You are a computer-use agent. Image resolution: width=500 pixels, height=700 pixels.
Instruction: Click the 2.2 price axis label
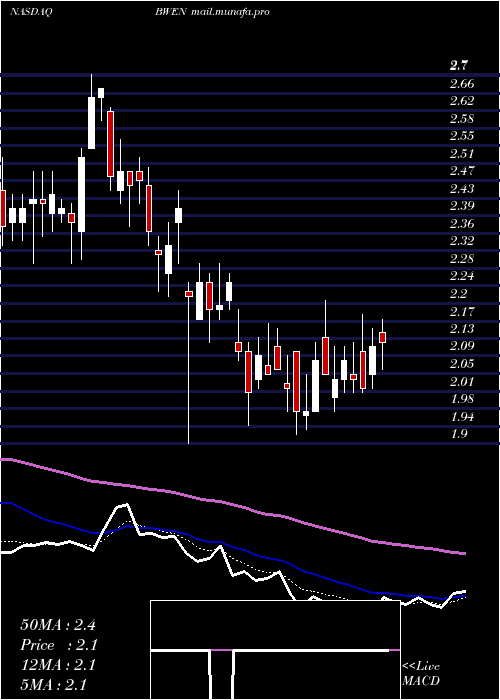[x=458, y=293]
